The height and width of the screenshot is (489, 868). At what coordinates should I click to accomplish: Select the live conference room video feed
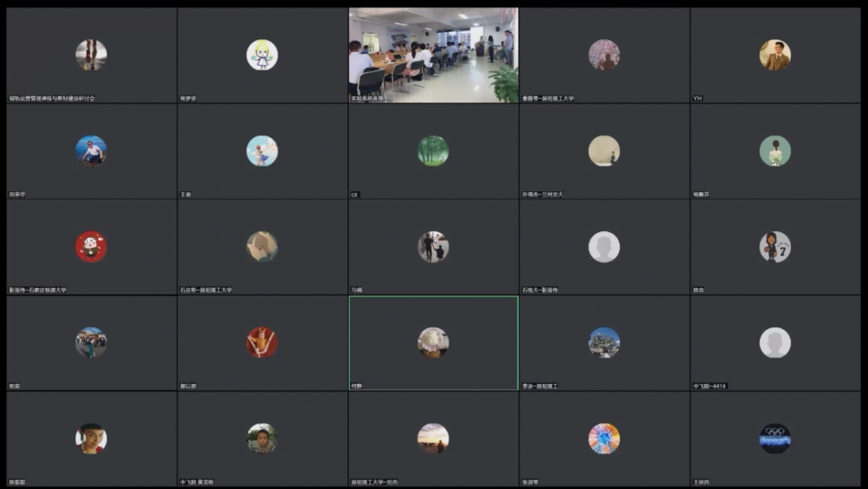click(x=433, y=54)
